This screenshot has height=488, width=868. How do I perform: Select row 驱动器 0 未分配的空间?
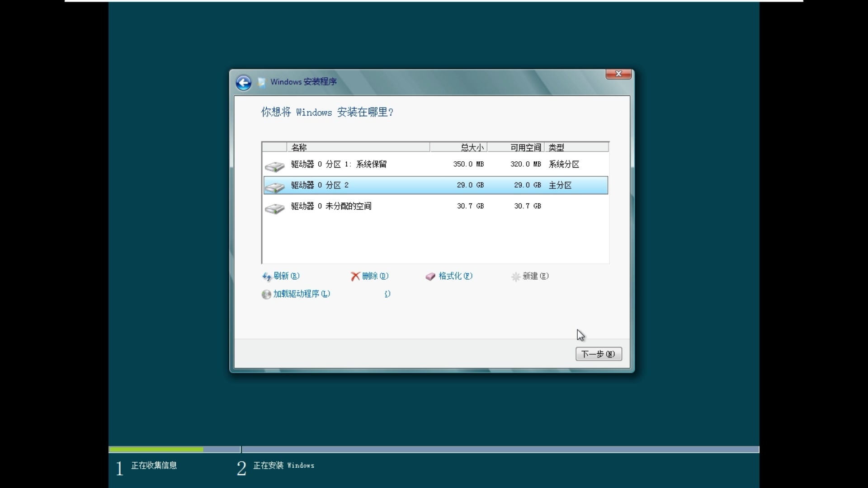click(x=435, y=206)
